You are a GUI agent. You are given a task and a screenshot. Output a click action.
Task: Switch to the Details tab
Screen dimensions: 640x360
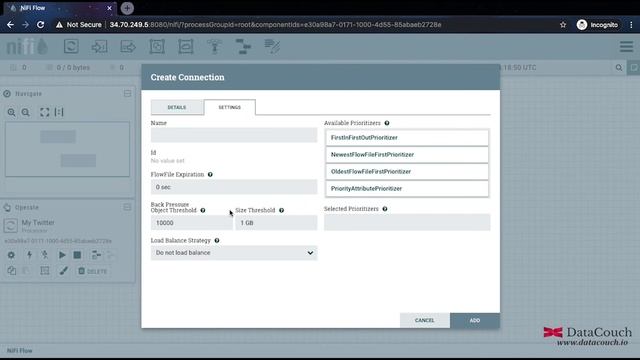pyautogui.click(x=177, y=107)
